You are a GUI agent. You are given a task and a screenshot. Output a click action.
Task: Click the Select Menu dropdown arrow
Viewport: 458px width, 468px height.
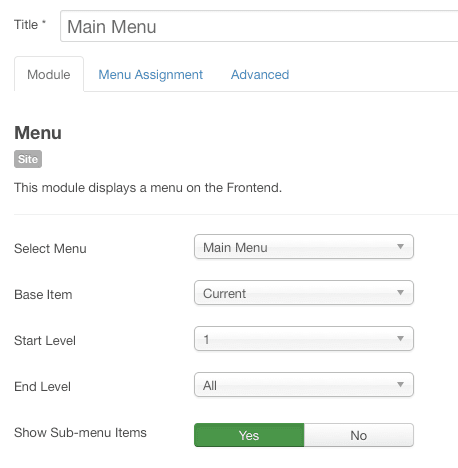(400, 247)
